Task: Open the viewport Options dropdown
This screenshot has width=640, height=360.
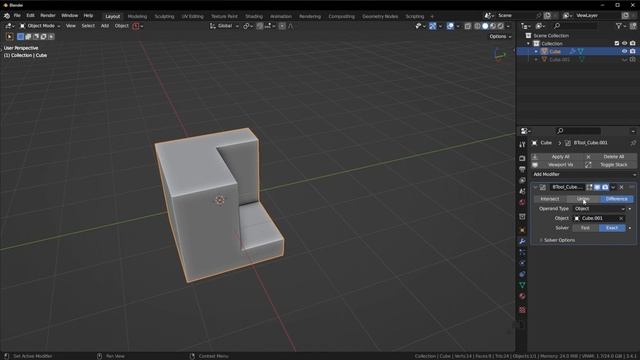Action: click(x=500, y=37)
